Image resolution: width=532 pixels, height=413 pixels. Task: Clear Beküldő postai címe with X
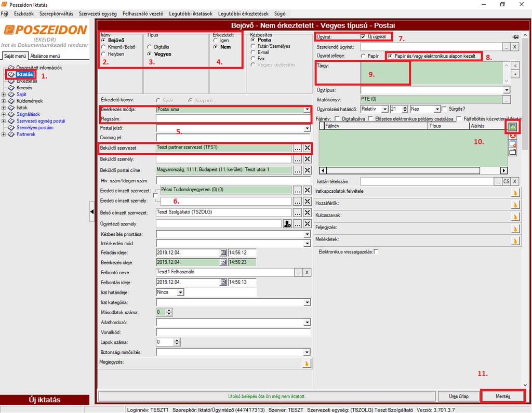coord(307,170)
